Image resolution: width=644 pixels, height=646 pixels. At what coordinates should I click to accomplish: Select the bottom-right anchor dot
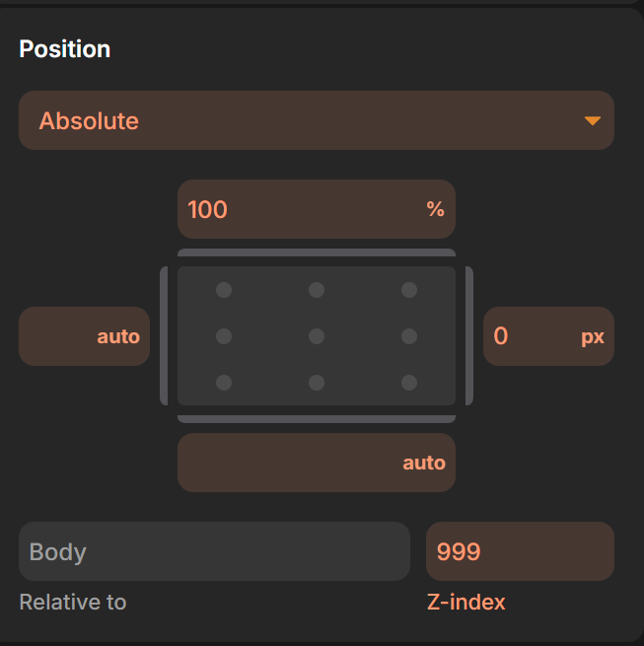pos(409,383)
